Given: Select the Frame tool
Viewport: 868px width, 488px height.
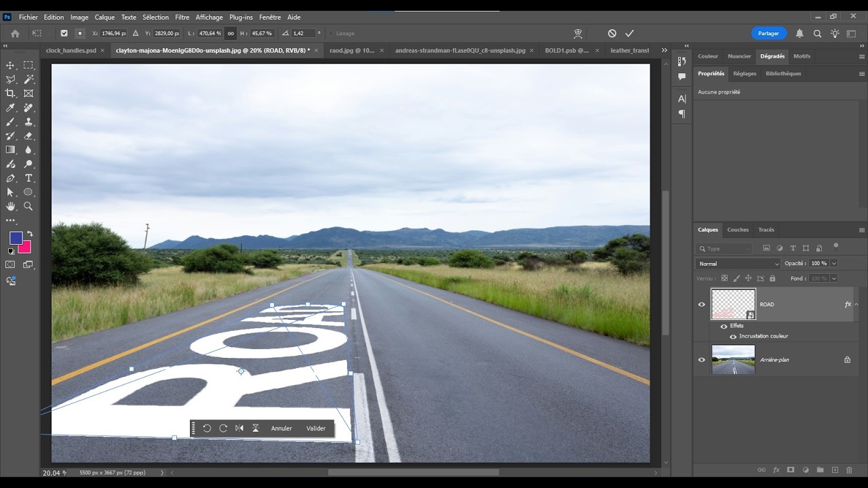Looking at the screenshot, I should click(x=28, y=94).
